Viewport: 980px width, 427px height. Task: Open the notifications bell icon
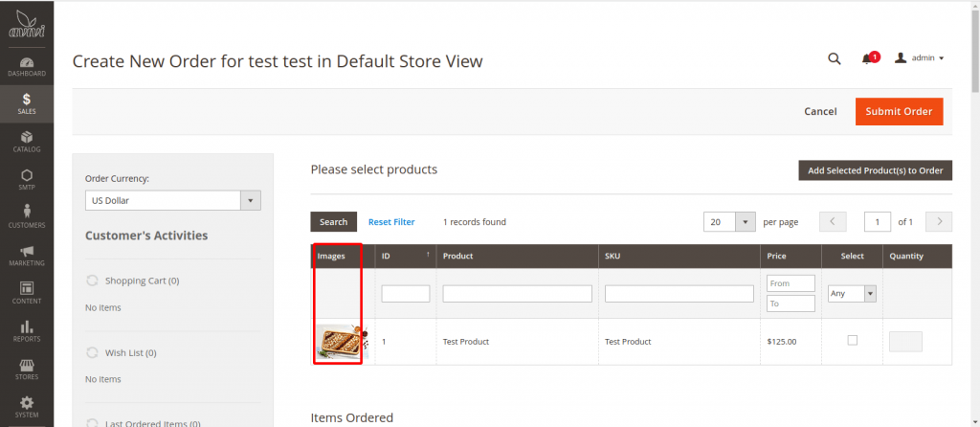pos(866,59)
